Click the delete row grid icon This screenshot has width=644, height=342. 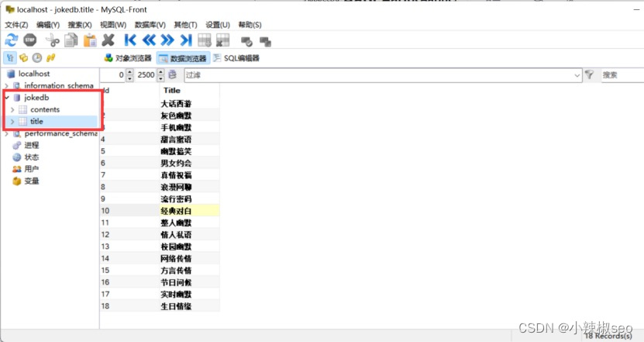(222, 40)
